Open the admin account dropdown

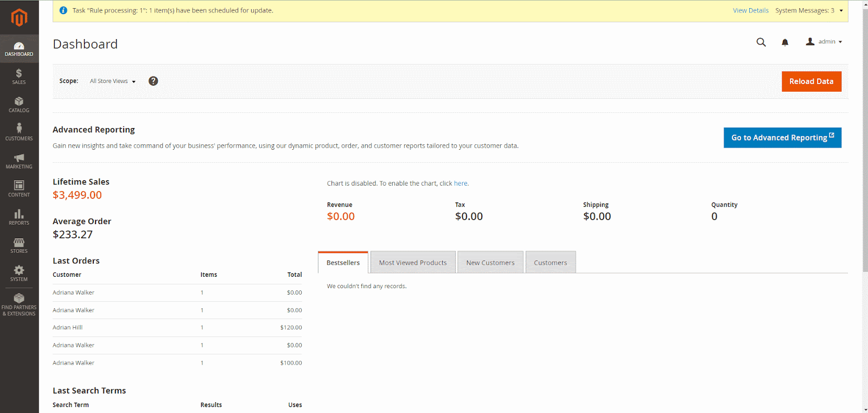point(824,42)
